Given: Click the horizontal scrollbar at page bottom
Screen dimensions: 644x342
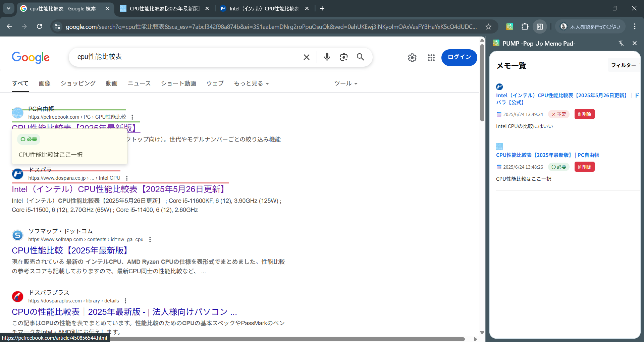Looking at the screenshot, I should [x=287, y=339].
